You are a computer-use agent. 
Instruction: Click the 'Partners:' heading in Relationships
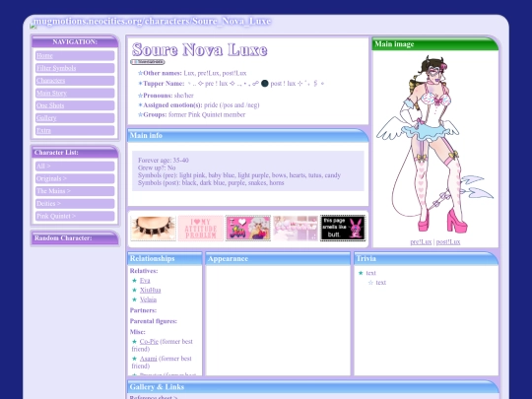(x=143, y=310)
